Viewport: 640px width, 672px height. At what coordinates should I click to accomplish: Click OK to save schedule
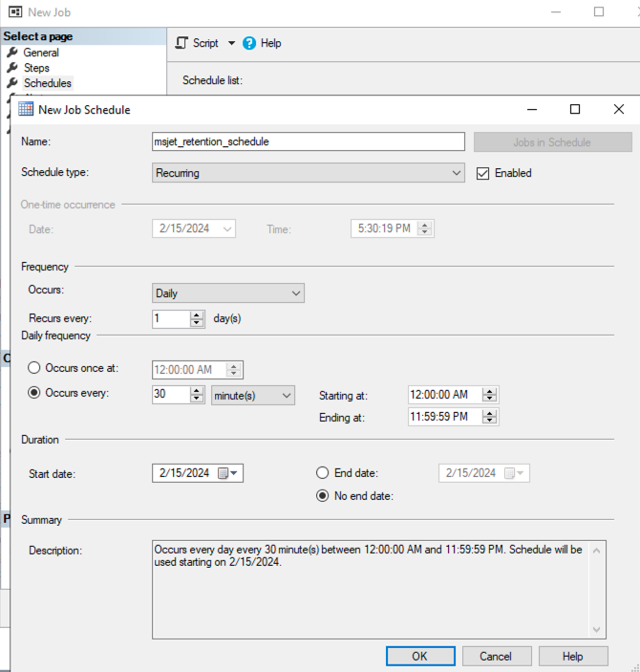coord(420,656)
